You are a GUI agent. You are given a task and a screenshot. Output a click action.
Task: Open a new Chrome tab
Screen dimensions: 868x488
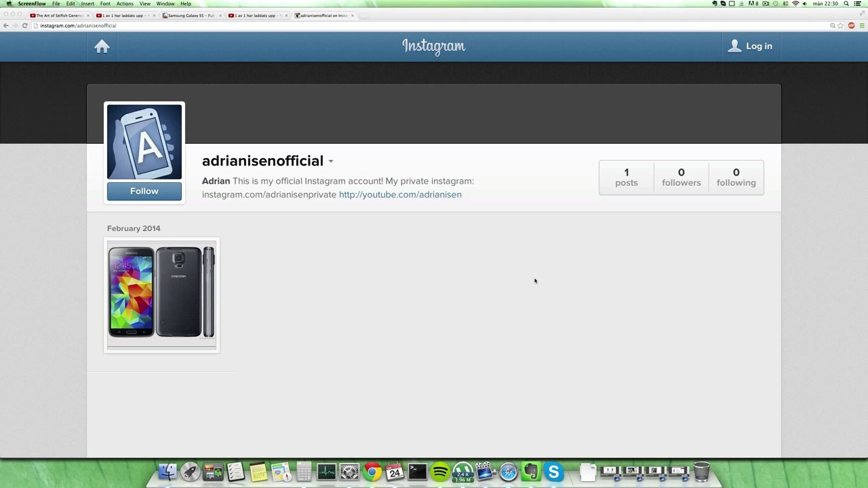coord(364,16)
